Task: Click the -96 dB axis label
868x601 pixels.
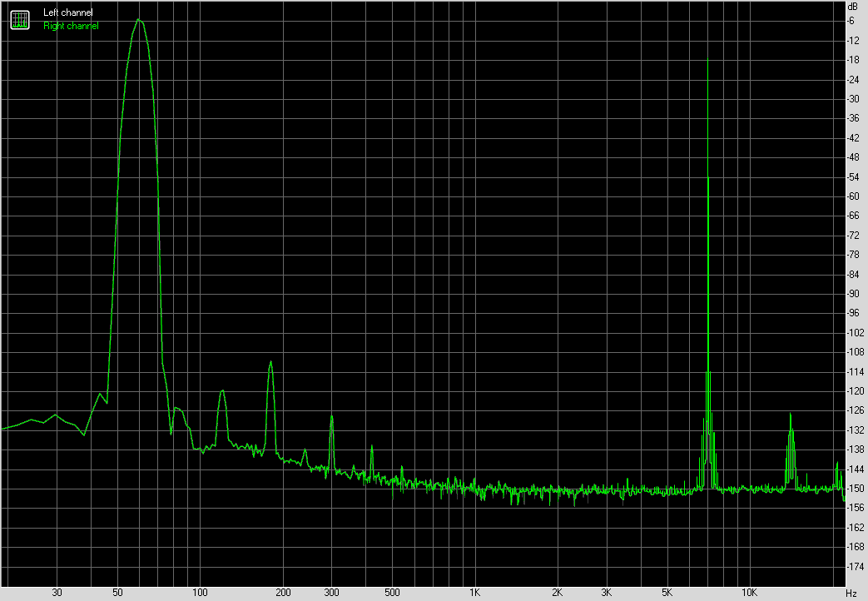Action: point(854,313)
